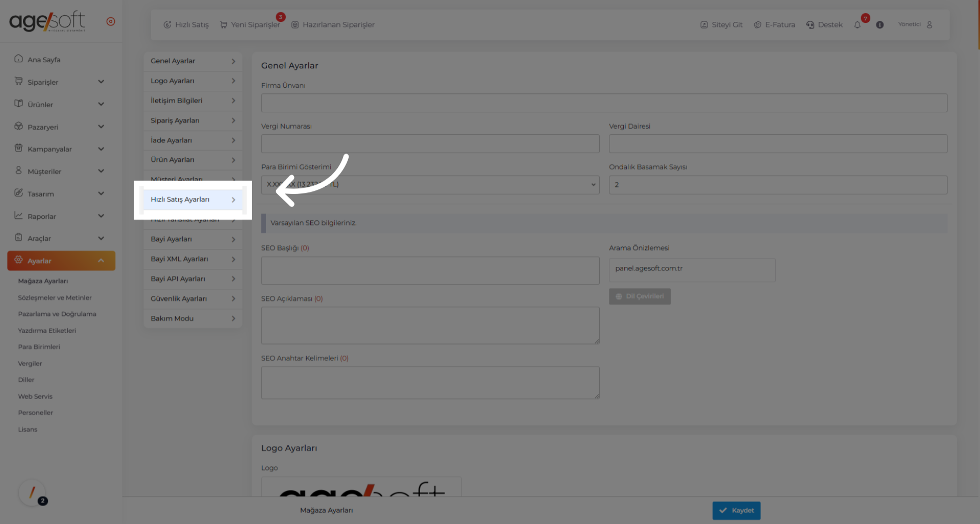The width and height of the screenshot is (980, 524).
Task: Open Yazdırma Etiketleri submenu link
Action: [x=47, y=331]
